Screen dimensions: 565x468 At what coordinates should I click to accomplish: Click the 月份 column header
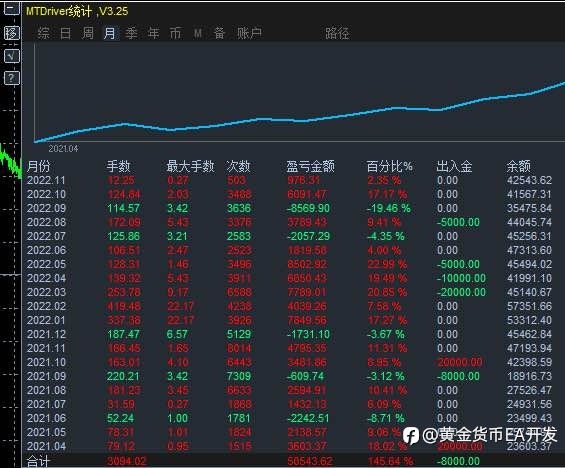(39, 166)
